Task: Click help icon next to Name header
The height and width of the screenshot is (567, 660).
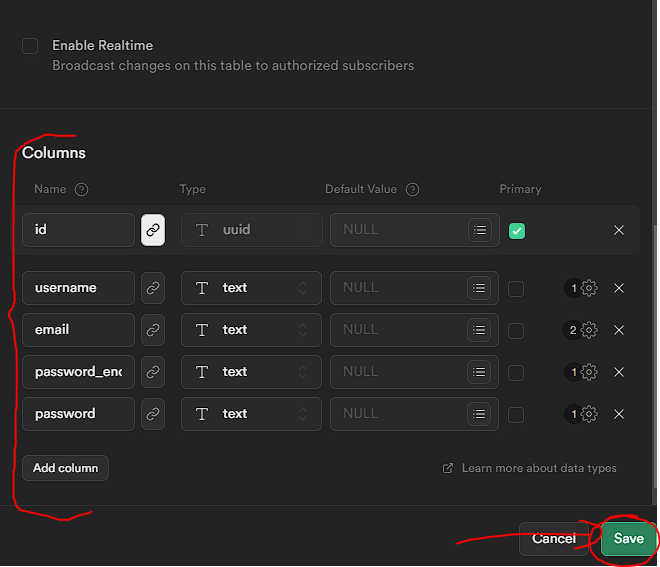Action: pos(81,189)
